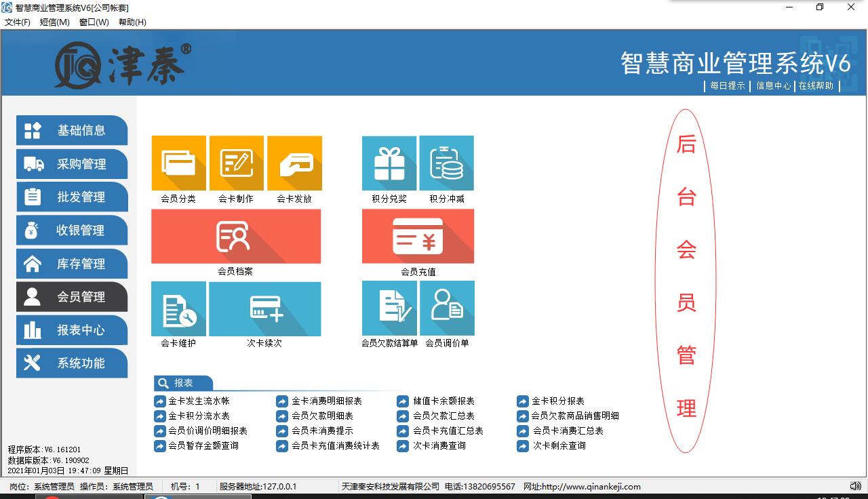Open the 会卡发放 tile

pos(294,163)
